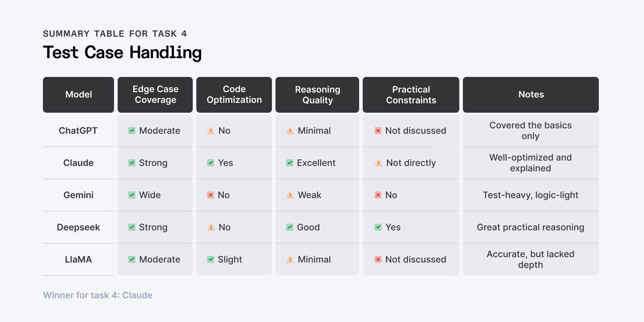Click the Claude row label

pyautogui.click(x=78, y=163)
